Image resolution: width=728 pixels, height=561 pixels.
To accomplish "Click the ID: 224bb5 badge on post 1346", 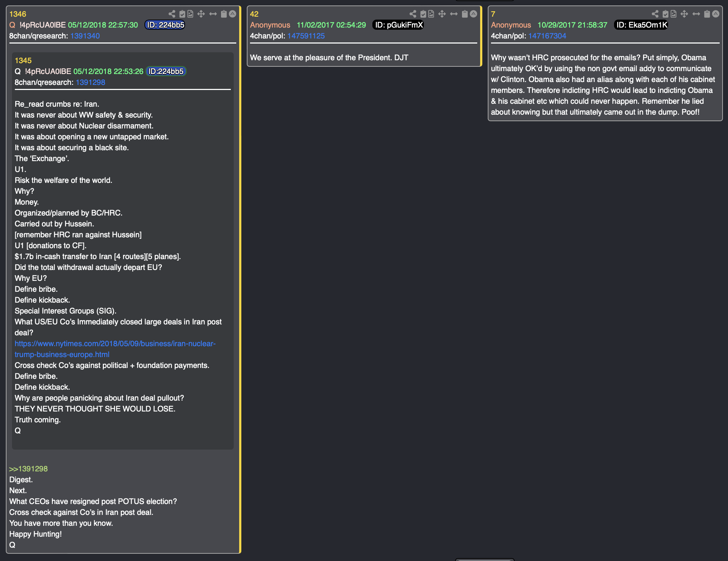I will point(165,25).
